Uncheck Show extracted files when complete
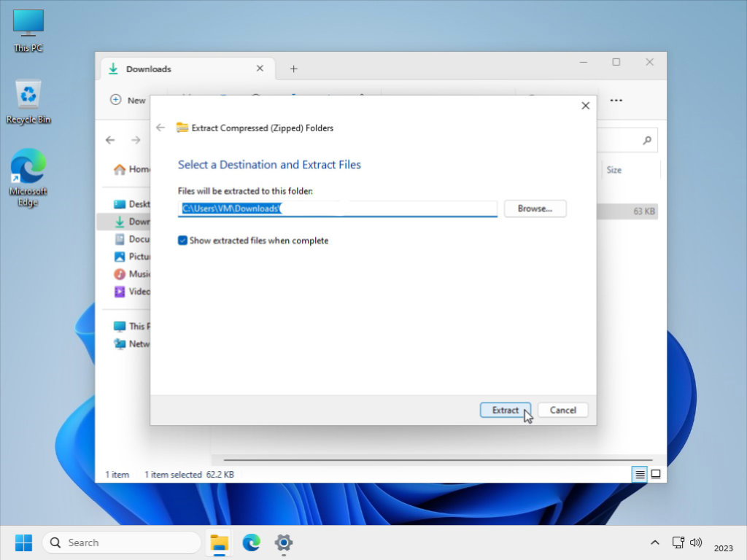The width and height of the screenshot is (747, 560). (182, 241)
